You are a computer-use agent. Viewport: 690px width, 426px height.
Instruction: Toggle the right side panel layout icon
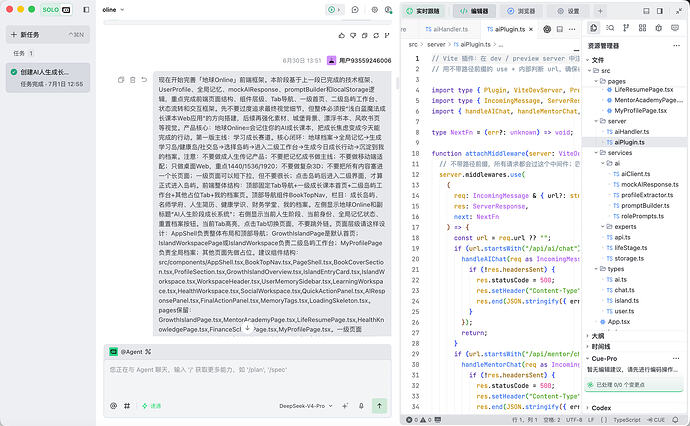tap(660, 11)
